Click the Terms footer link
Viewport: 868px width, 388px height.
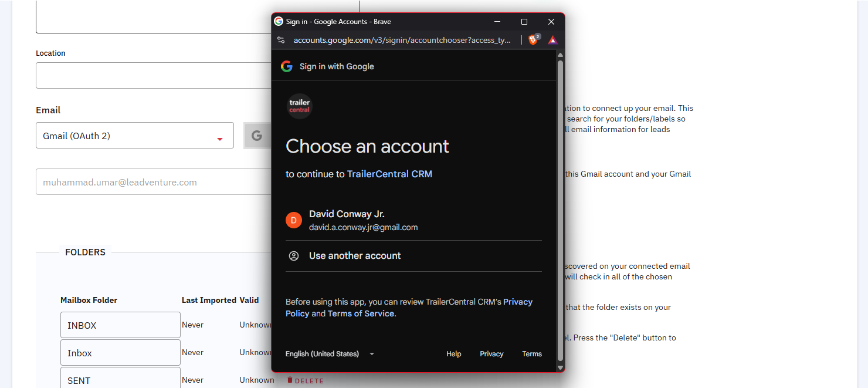(x=532, y=354)
